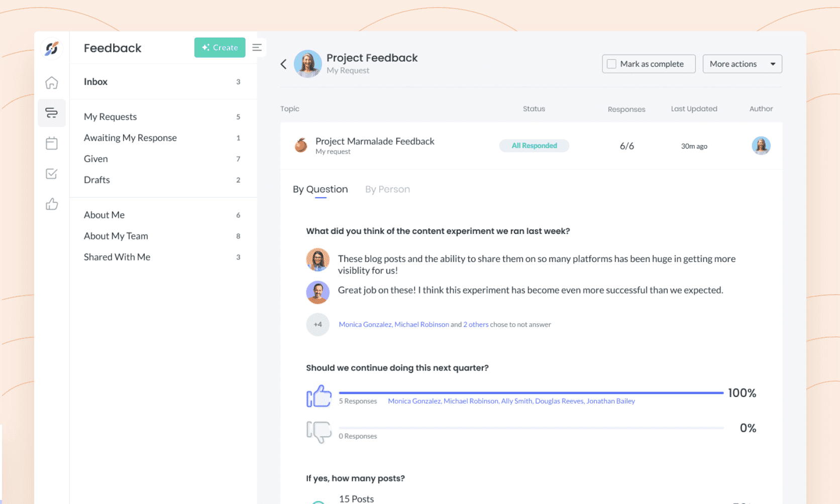Select the Feedback icon in the left sidebar
The image size is (840, 504).
tap(52, 113)
